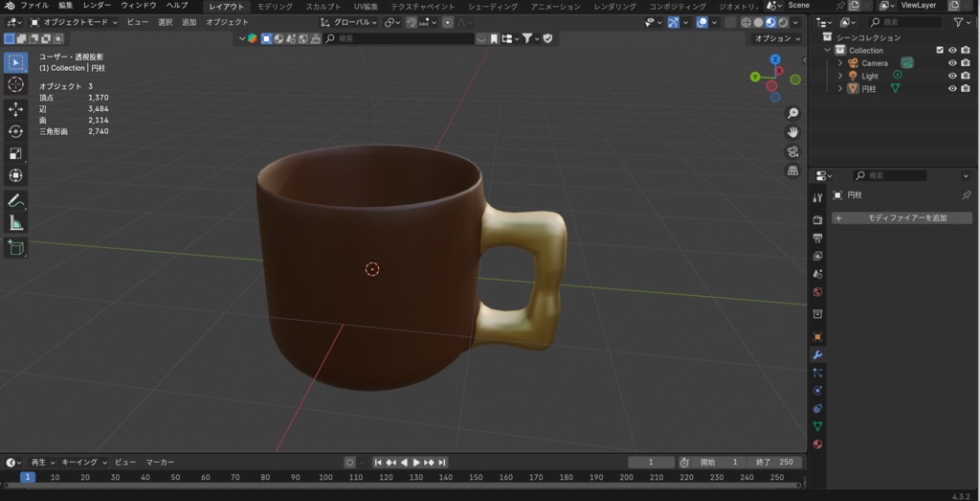The image size is (980, 501).
Task: Toggle proportional editing in header
Action: coord(448,23)
